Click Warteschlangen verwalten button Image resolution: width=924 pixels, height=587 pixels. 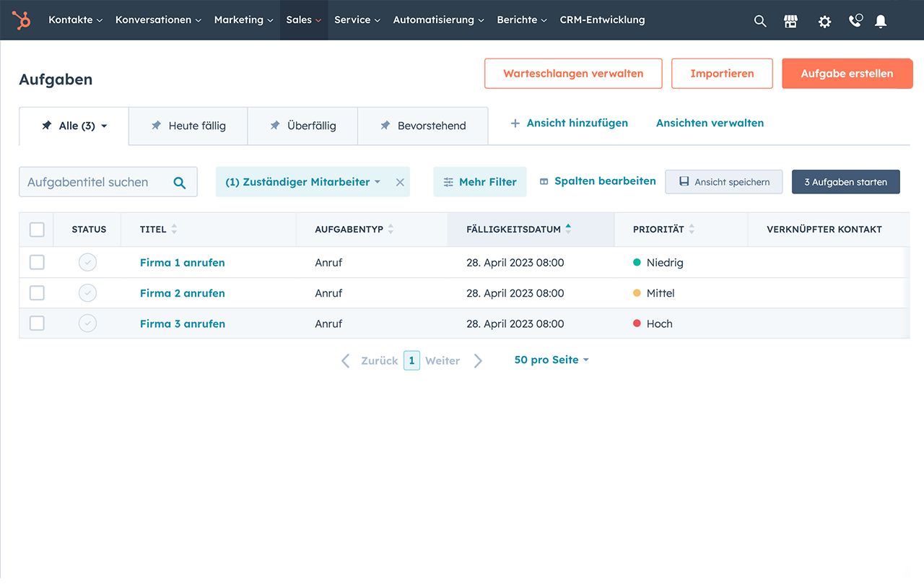point(573,74)
